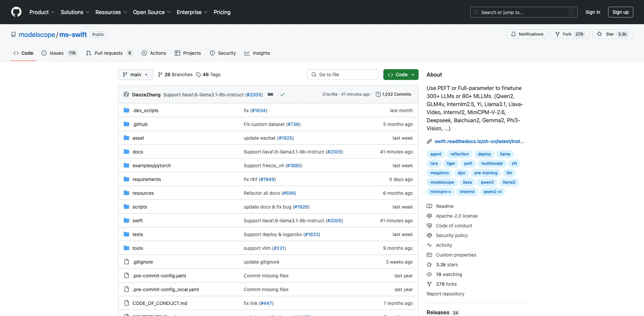
Task: Click the Notifications bell icon
Action: click(514, 34)
